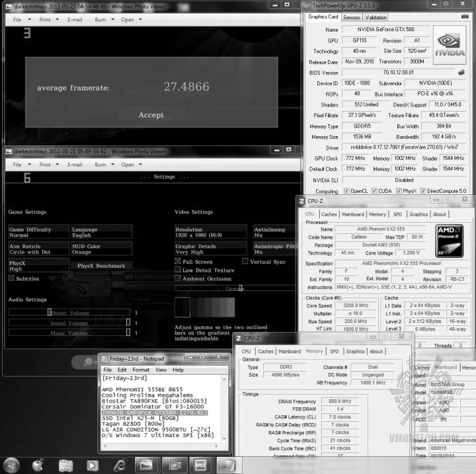This screenshot has width=476, height=474.
Task: Click the highlighted 'Inno3D GeForce GTX580' line in Notepad
Action: point(155,413)
